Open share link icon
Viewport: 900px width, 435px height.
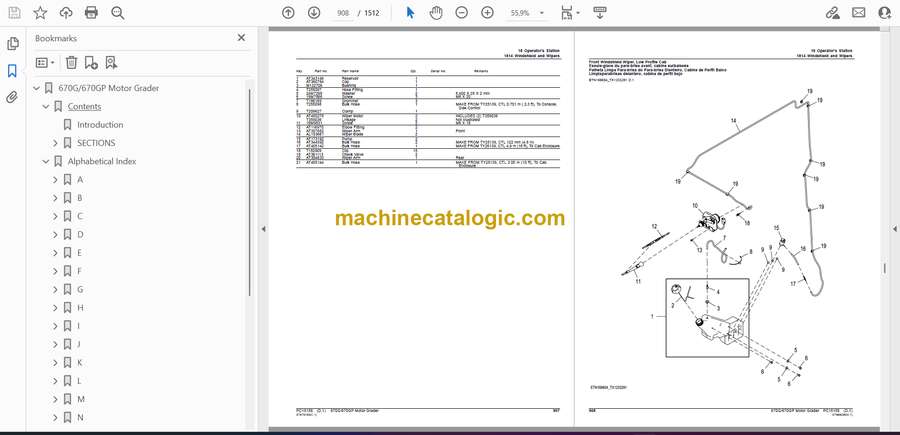click(832, 13)
